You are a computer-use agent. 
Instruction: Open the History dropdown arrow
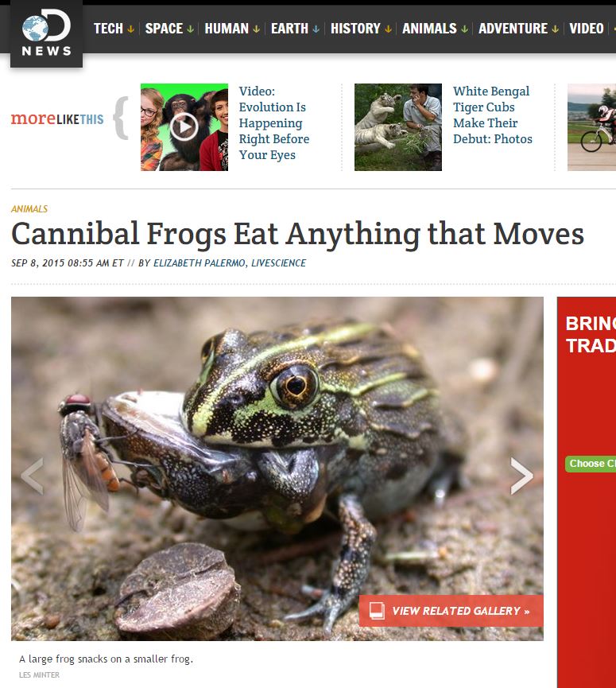pos(388,29)
